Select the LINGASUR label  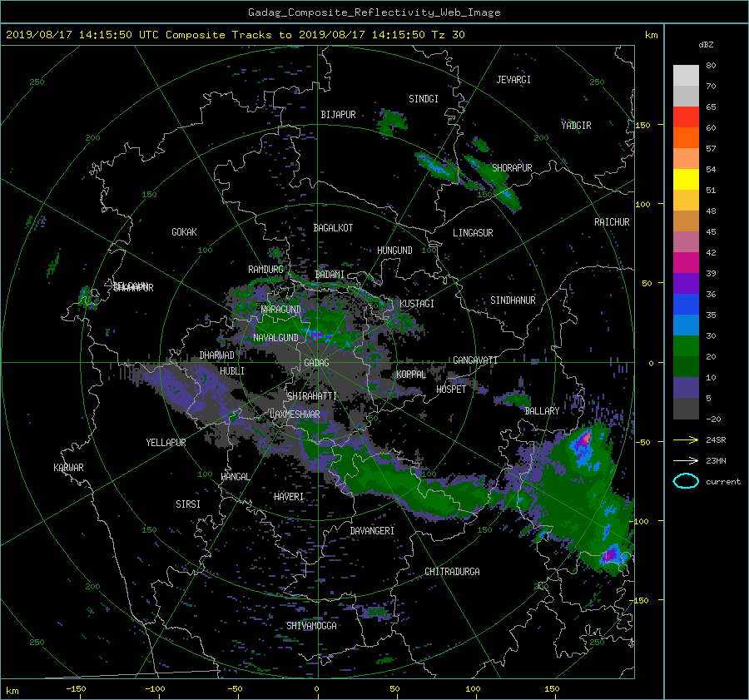(x=473, y=233)
